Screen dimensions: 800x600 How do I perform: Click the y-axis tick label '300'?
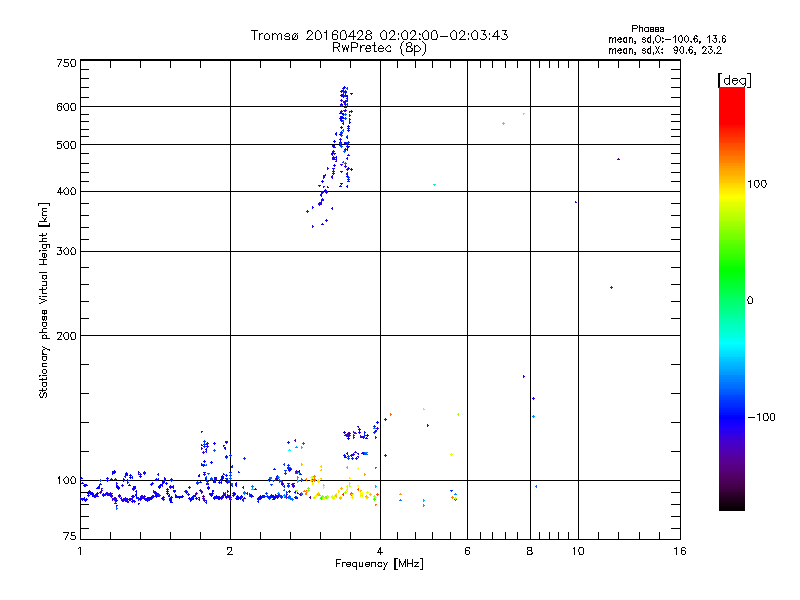pyautogui.click(x=66, y=252)
